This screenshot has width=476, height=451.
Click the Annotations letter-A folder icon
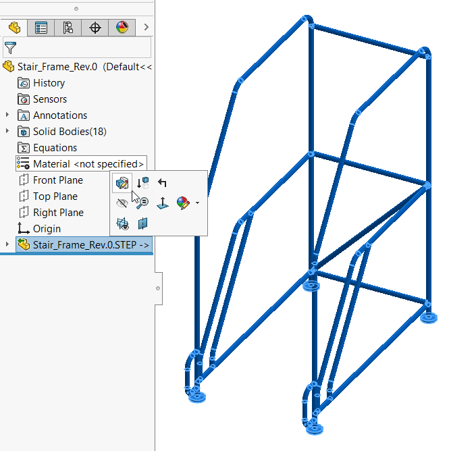tap(24, 115)
